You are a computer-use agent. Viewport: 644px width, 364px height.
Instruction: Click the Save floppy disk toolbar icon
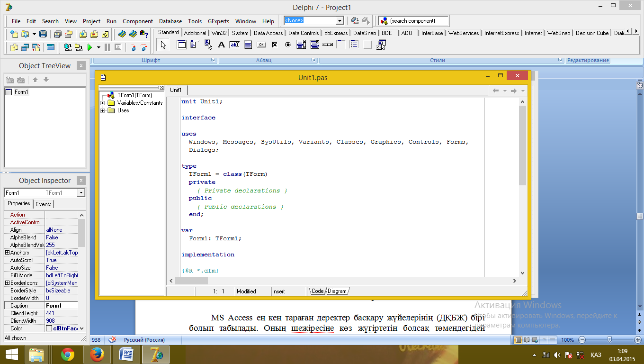coord(43,34)
